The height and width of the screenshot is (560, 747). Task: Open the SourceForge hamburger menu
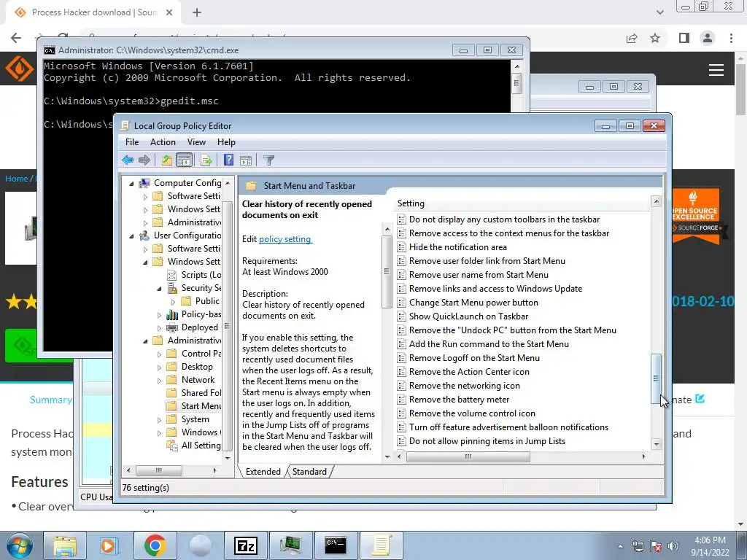pos(716,70)
